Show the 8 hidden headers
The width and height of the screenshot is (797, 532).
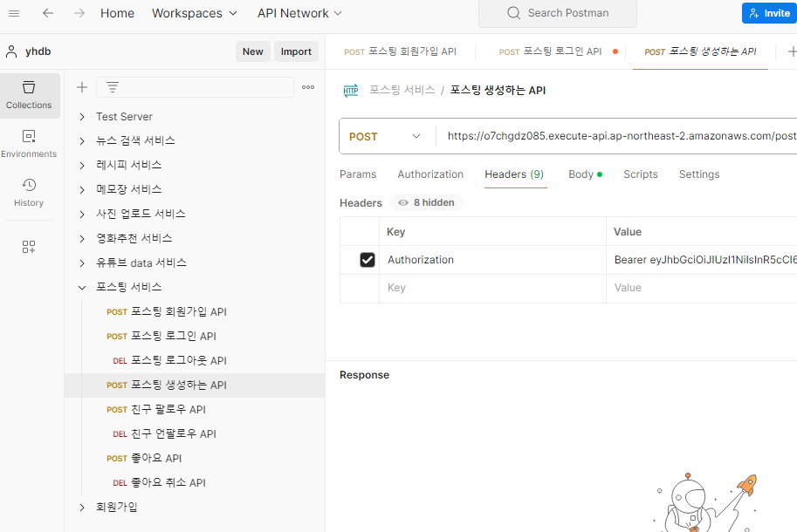pos(427,202)
